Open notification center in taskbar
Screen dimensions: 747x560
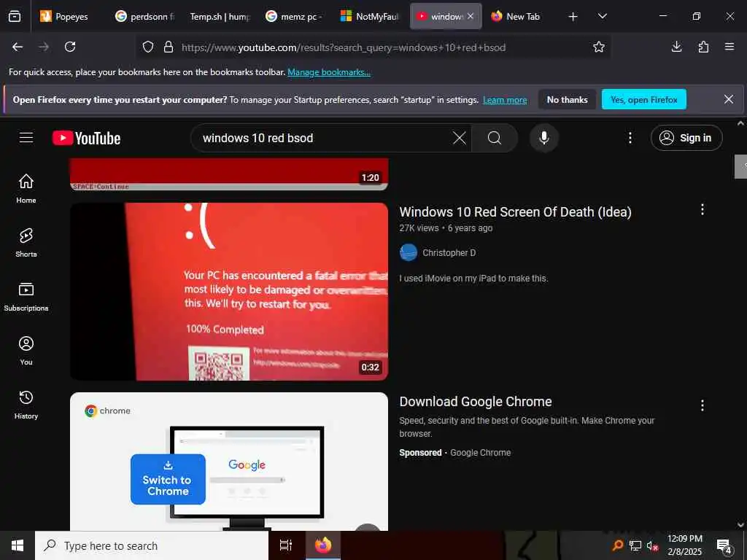click(x=724, y=545)
